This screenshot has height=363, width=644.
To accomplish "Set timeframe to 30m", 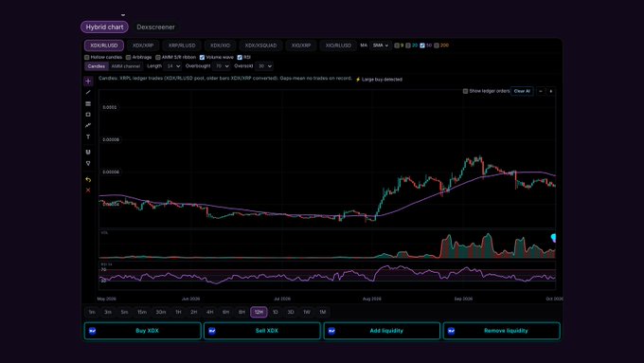I will pyautogui.click(x=161, y=312).
